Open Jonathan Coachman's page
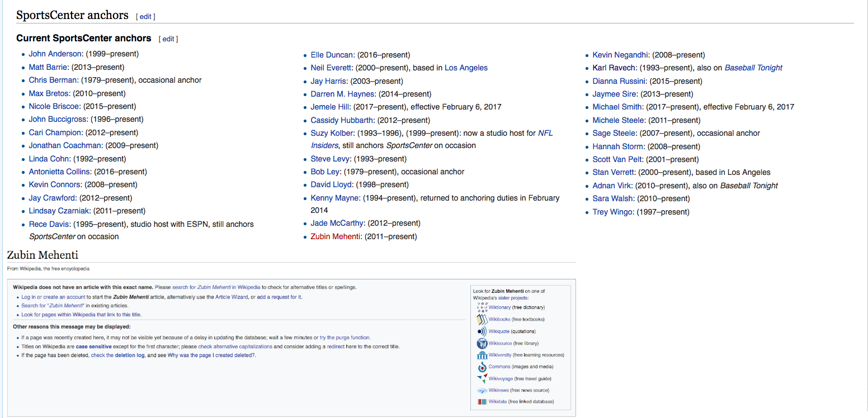Viewport: 868px width, 418px height. coord(65,145)
